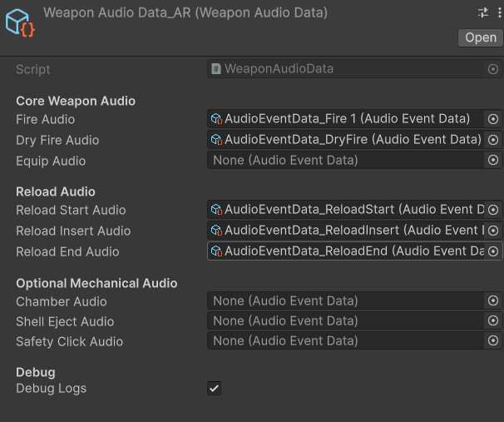The height and width of the screenshot is (422, 504).
Task: Click the Script label
Action: pos(33,69)
